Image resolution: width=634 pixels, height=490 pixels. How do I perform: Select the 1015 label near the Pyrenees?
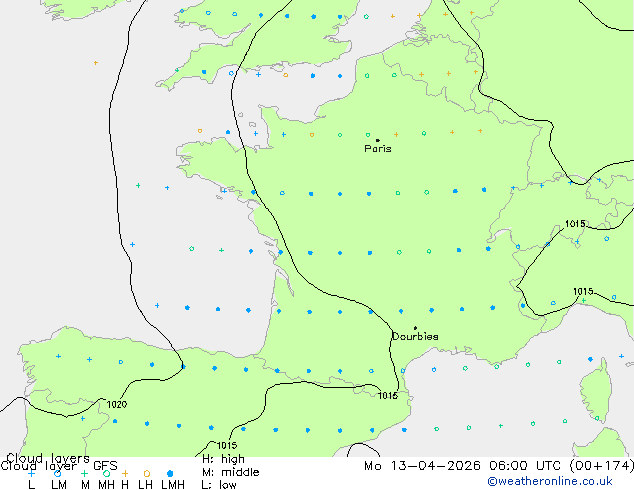point(388,395)
